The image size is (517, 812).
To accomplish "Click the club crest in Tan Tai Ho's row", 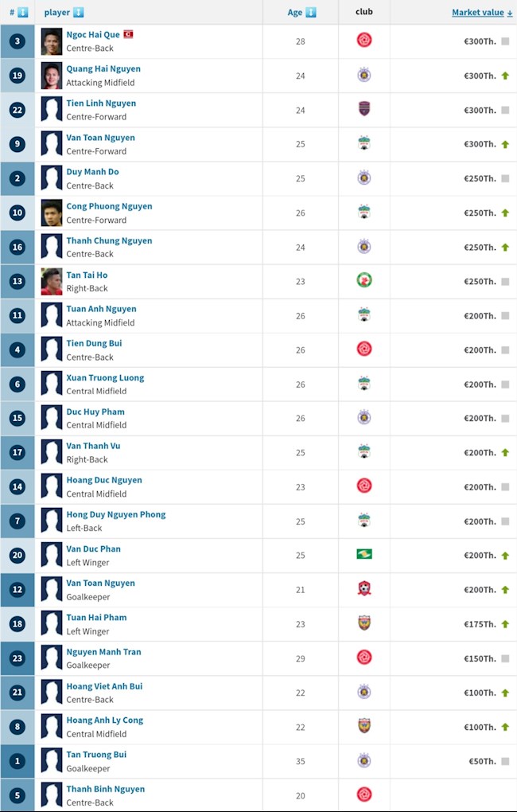I will [x=364, y=280].
